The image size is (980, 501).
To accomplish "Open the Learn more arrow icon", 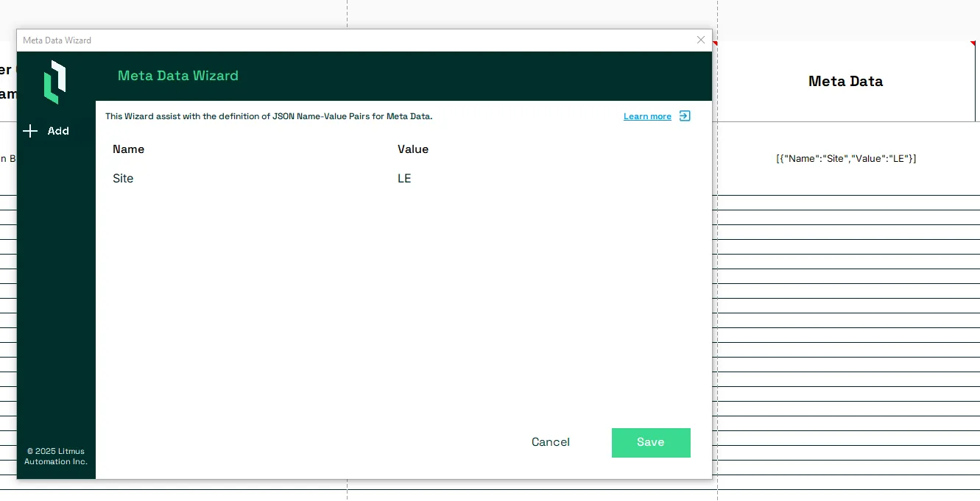I will point(685,116).
